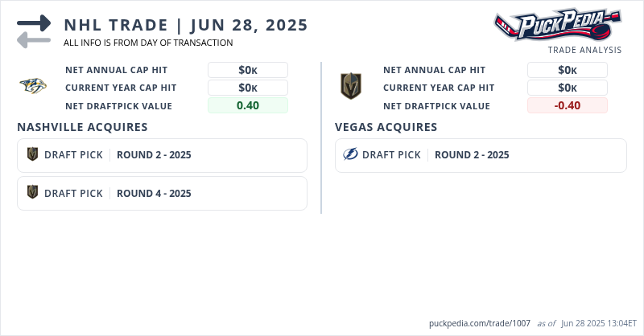
Task: Click Nashville's net draft pick value 0.40
Action: [x=247, y=105]
